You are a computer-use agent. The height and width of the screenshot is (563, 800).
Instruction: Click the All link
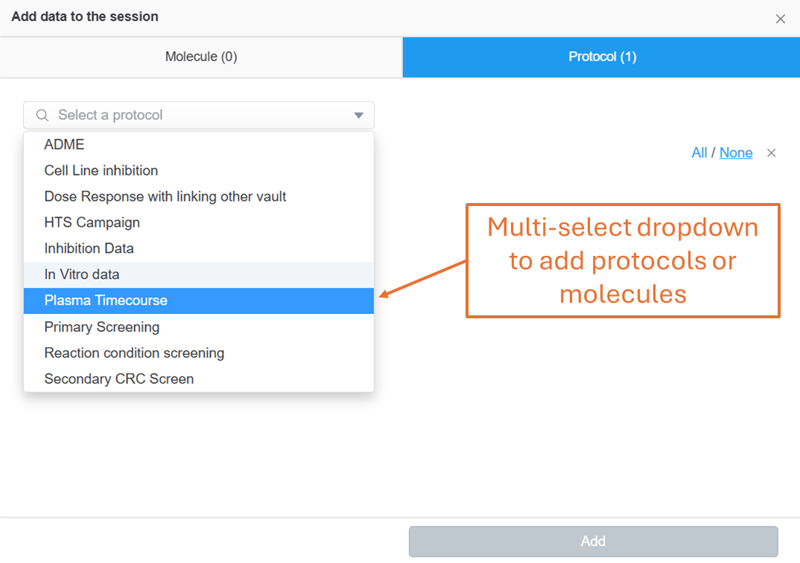pyautogui.click(x=699, y=153)
